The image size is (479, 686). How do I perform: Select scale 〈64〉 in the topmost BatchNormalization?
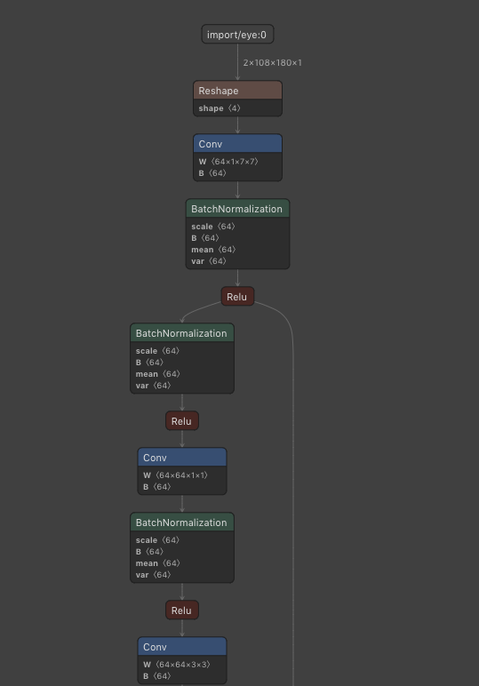point(213,226)
